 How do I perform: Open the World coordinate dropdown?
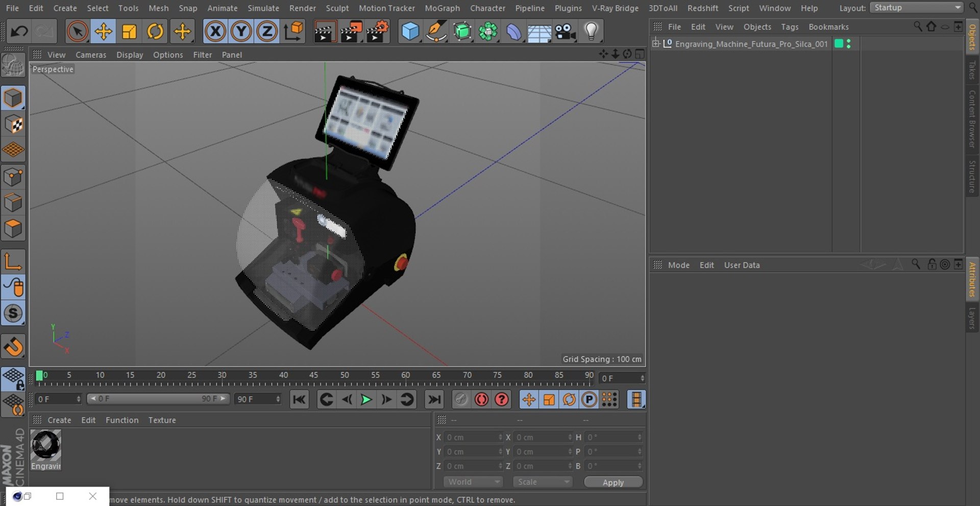point(473,482)
